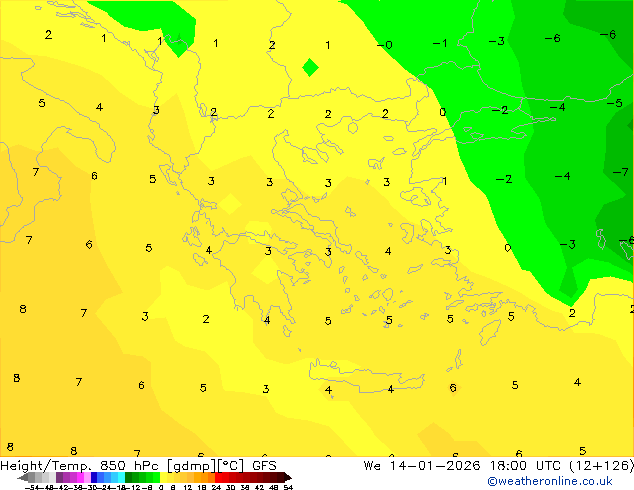The image size is (634, 490).
Task: Select the cyan legend swatch near -18
Action: coord(121,477)
